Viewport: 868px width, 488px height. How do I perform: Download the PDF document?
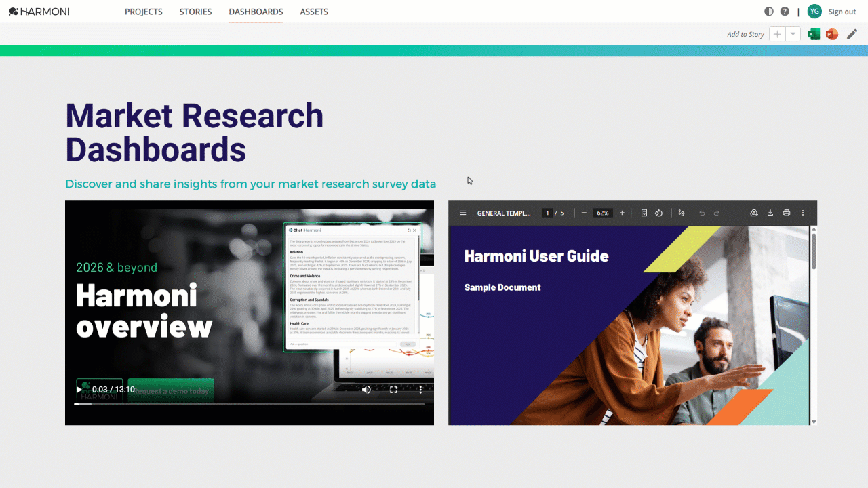pos(770,213)
